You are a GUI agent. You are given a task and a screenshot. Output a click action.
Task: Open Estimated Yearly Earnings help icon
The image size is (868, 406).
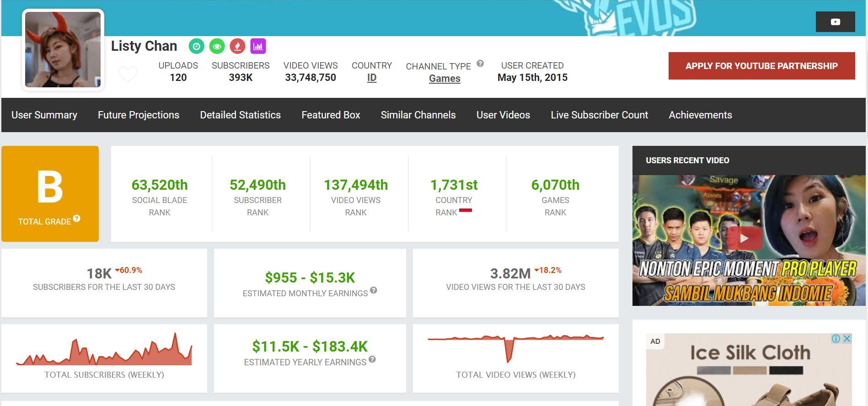click(372, 359)
